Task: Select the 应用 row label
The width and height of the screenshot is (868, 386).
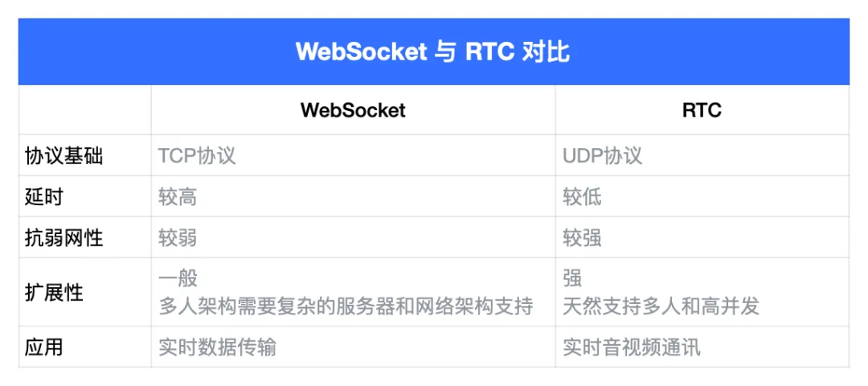Action: (x=45, y=347)
